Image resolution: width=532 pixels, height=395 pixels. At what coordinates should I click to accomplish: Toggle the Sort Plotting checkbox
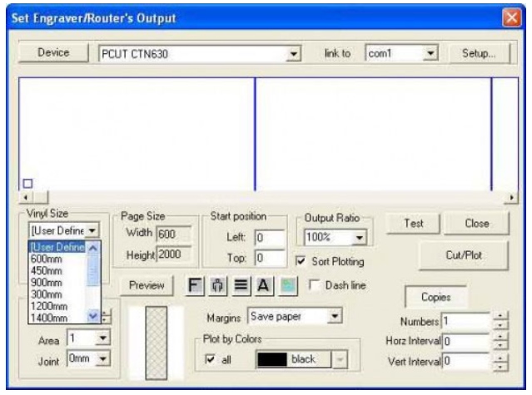[301, 261]
